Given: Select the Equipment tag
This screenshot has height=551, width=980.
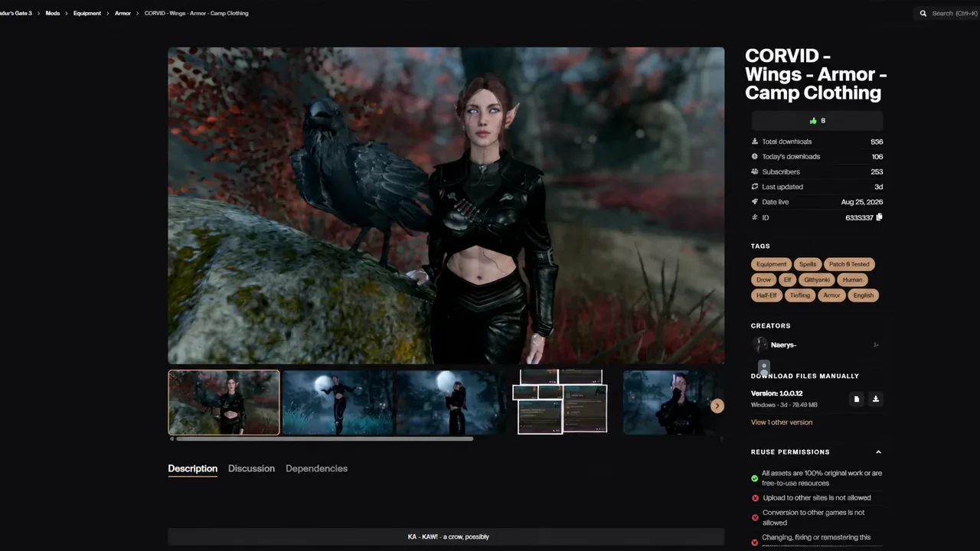Looking at the screenshot, I should tap(771, 264).
